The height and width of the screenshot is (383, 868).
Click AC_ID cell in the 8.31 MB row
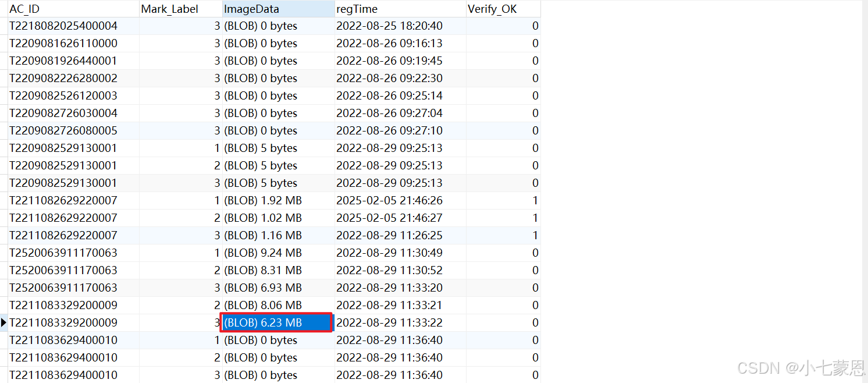73,271
